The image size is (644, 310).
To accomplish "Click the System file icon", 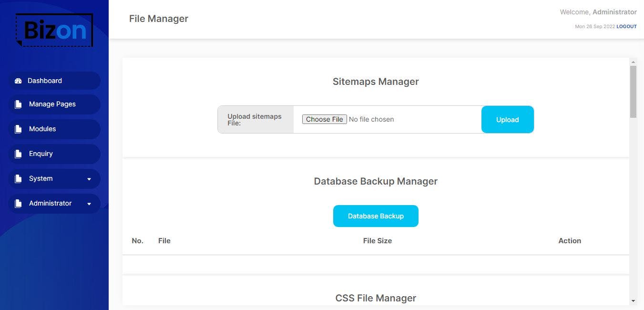I will [18, 179].
